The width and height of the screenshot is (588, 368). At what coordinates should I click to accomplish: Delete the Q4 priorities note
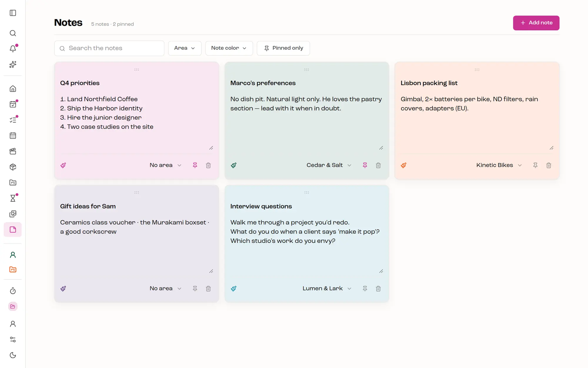[x=208, y=165]
